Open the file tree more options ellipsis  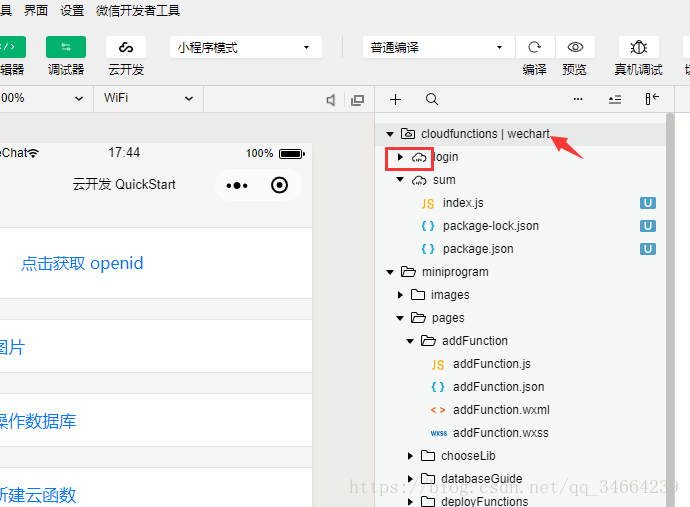(x=578, y=99)
